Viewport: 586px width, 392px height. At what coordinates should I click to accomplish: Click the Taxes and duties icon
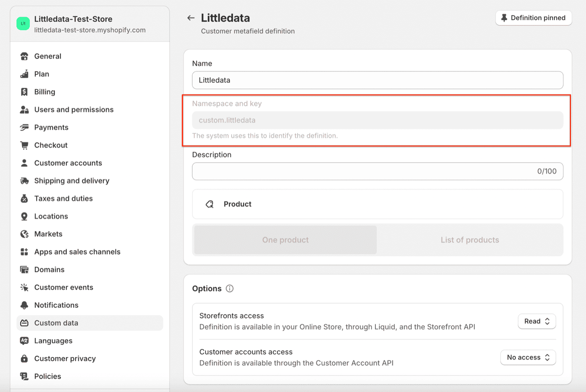coord(25,199)
